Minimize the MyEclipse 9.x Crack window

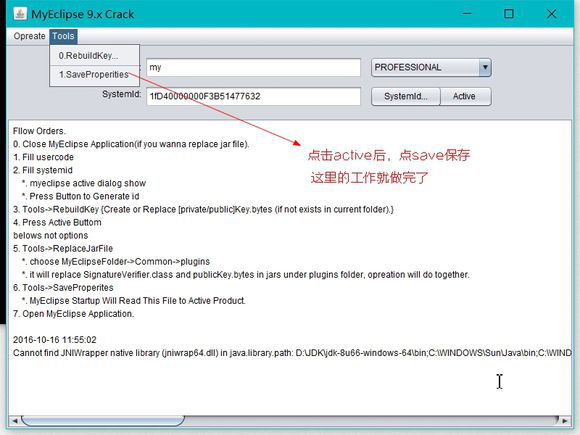[467, 14]
